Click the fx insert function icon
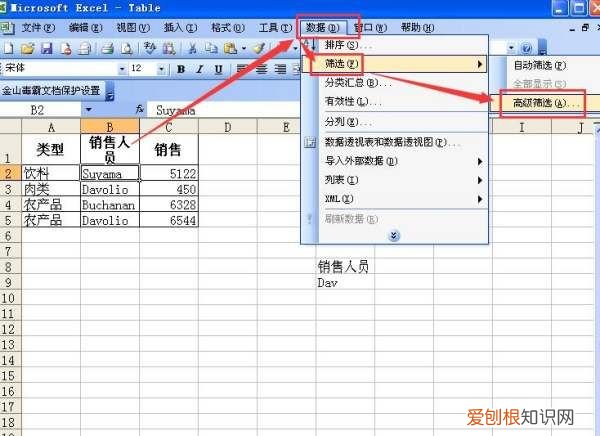This screenshot has height=436, width=600. [140, 110]
